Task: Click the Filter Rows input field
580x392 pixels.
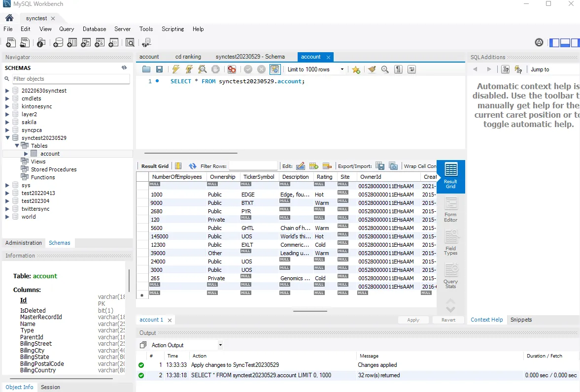Action: 253,165
